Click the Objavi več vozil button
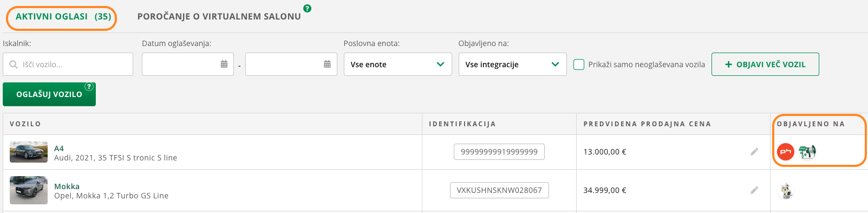The height and width of the screenshot is (213, 868). (765, 64)
